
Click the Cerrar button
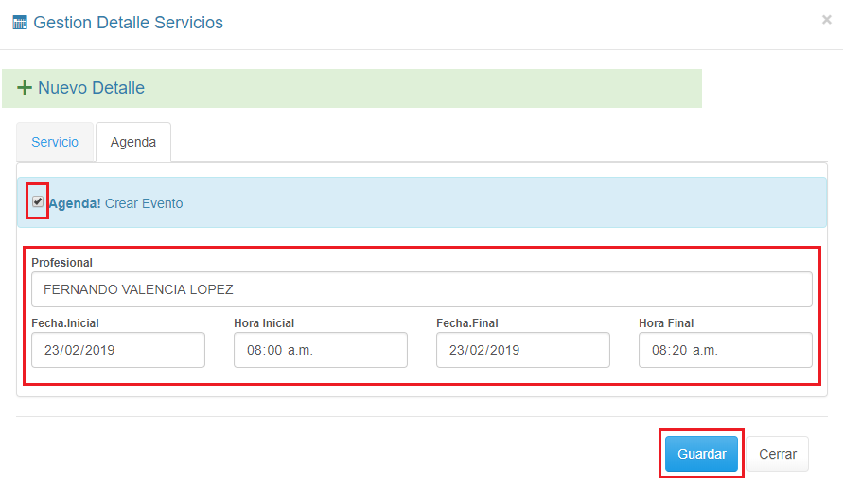[778, 454]
